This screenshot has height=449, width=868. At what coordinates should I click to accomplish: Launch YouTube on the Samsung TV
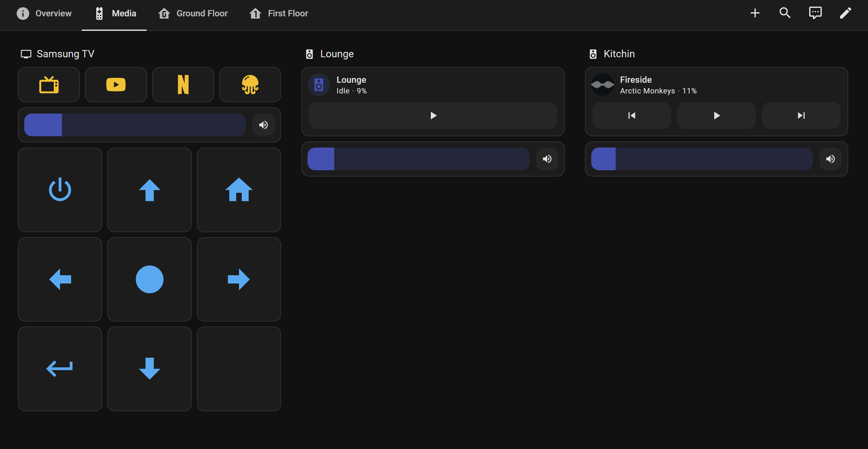[x=116, y=85]
